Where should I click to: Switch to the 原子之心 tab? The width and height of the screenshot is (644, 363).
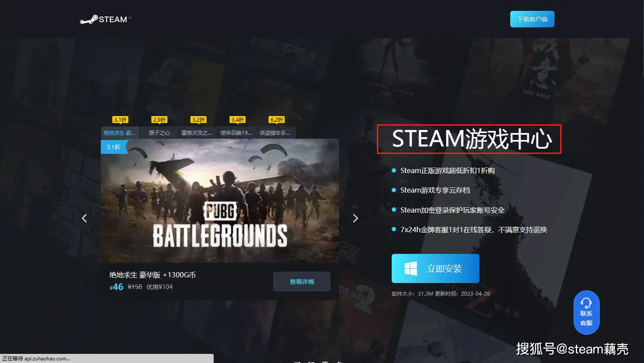pyautogui.click(x=159, y=133)
